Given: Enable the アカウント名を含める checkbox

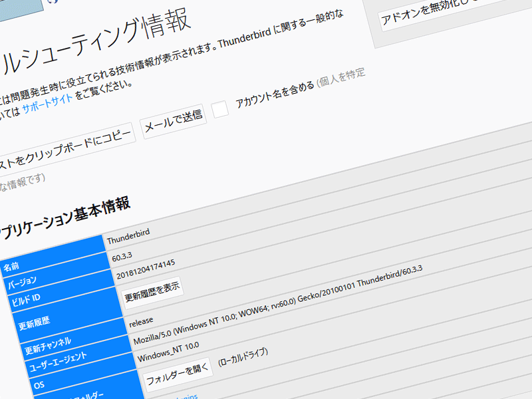Looking at the screenshot, I should coord(220,109).
